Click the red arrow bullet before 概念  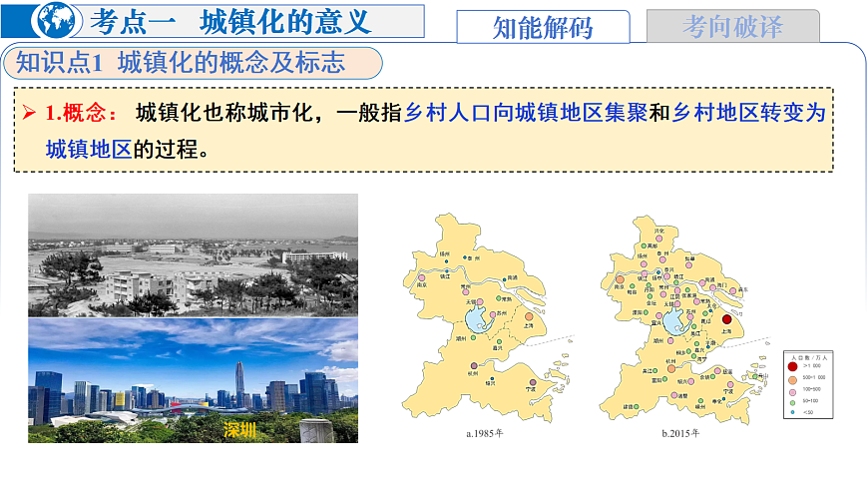31,113
